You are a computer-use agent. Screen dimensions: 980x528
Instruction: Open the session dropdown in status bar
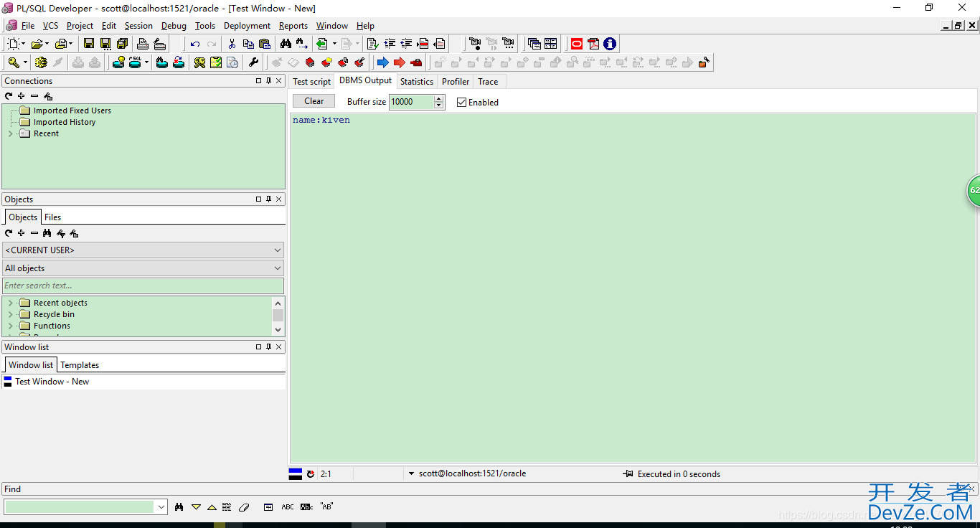pyautogui.click(x=411, y=474)
